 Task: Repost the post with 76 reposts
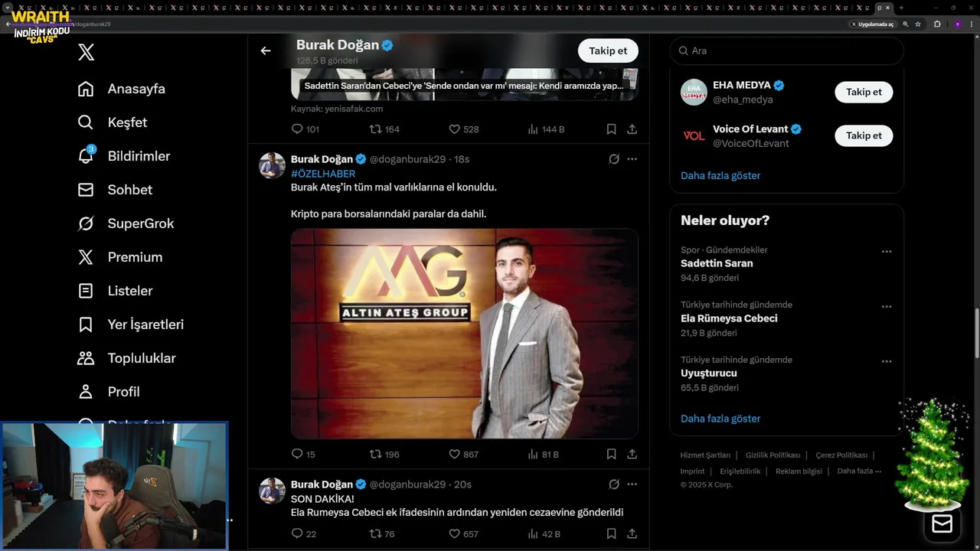click(x=382, y=533)
